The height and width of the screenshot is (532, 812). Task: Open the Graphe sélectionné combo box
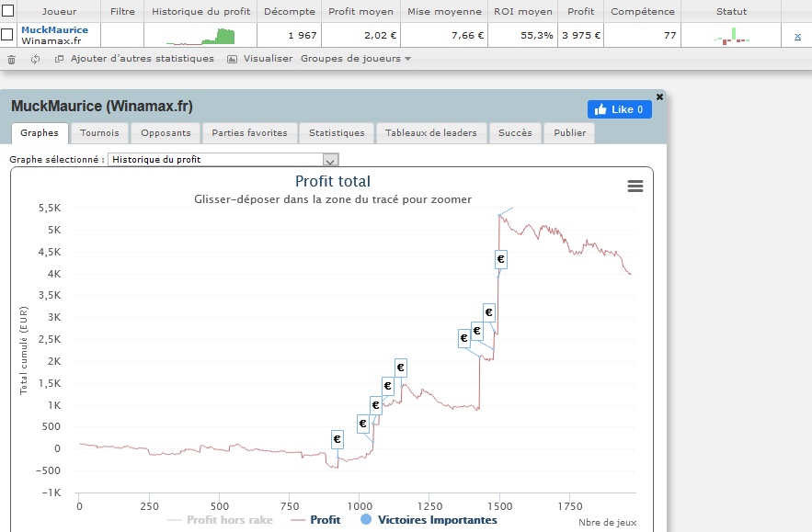pyautogui.click(x=223, y=159)
